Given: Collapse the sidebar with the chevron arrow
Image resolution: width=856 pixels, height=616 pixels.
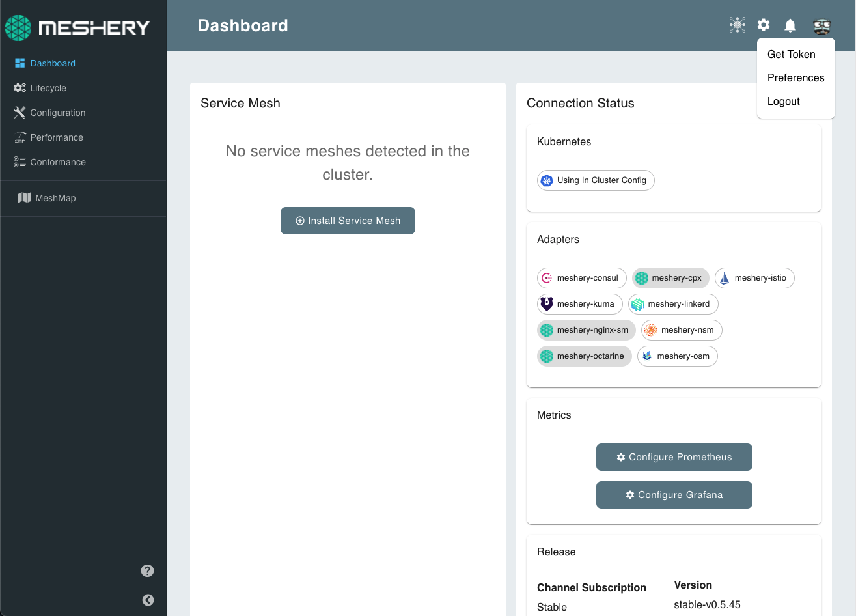Looking at the screenshot, I should pyautogui.click(x=148, y=600).
